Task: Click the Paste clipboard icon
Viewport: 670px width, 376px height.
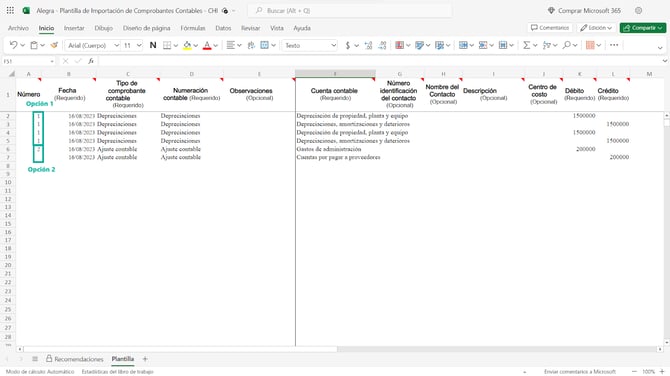Action: click(34, 45)
